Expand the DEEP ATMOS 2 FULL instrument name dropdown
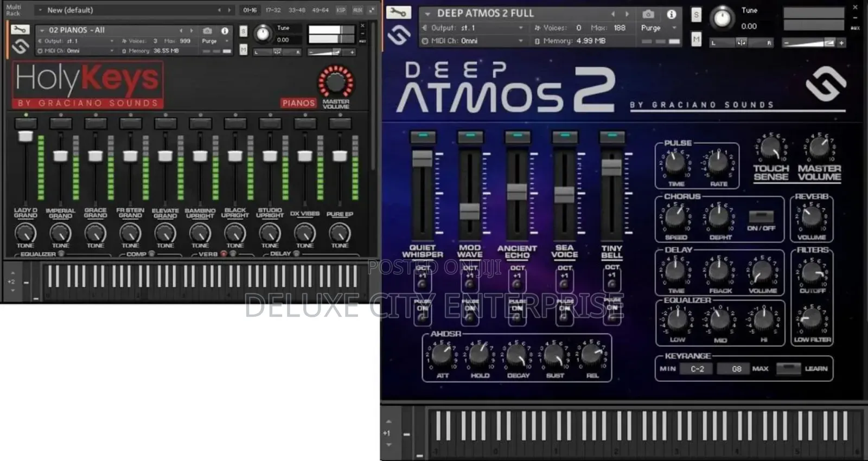 (427, 14)
